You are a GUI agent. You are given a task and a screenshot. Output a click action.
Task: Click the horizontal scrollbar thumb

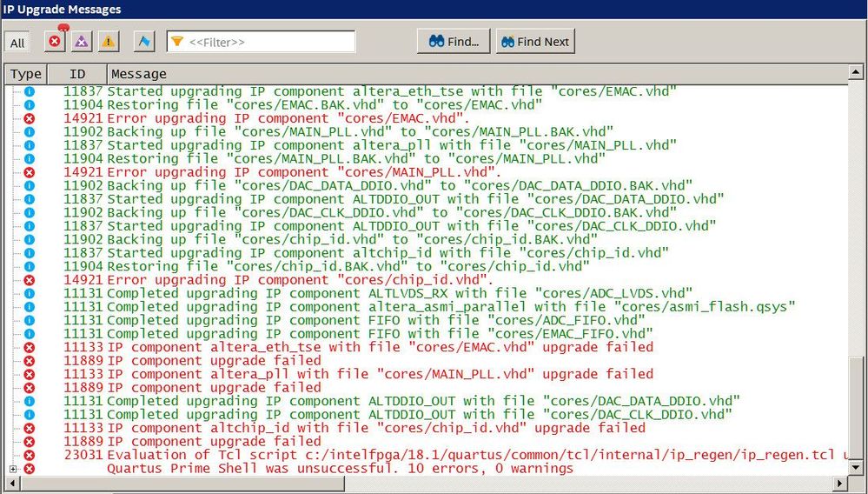click(182, 483)
